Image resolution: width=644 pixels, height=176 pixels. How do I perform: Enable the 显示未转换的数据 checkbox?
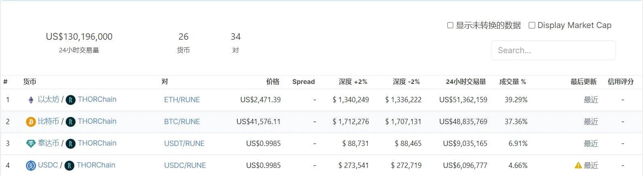(450, 25)
